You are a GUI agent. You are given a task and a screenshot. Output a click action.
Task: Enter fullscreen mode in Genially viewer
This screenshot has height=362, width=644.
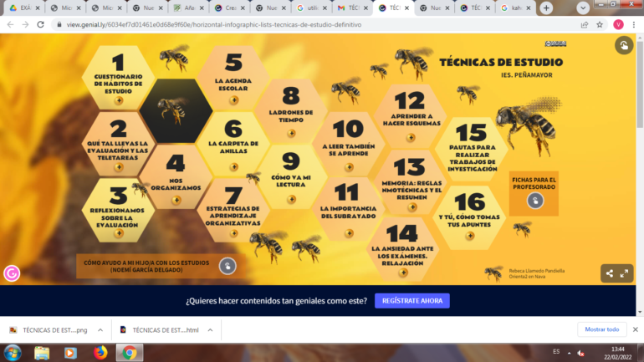(x=624, y=273)
